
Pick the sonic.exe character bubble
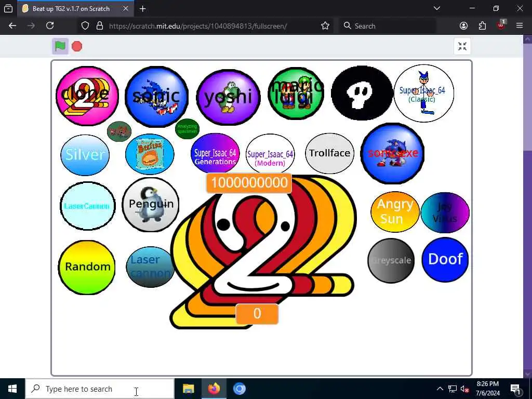[x=393, y=154]
